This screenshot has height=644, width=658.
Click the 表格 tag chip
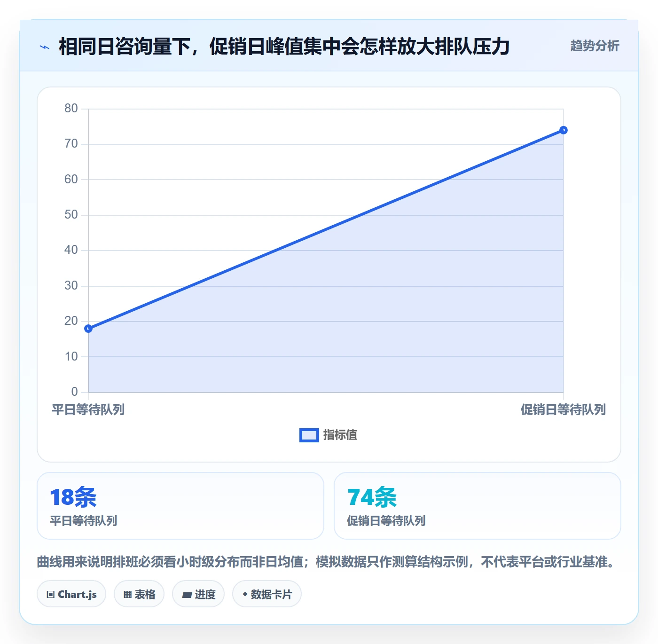pyautogui.click(x=139, y=594)
